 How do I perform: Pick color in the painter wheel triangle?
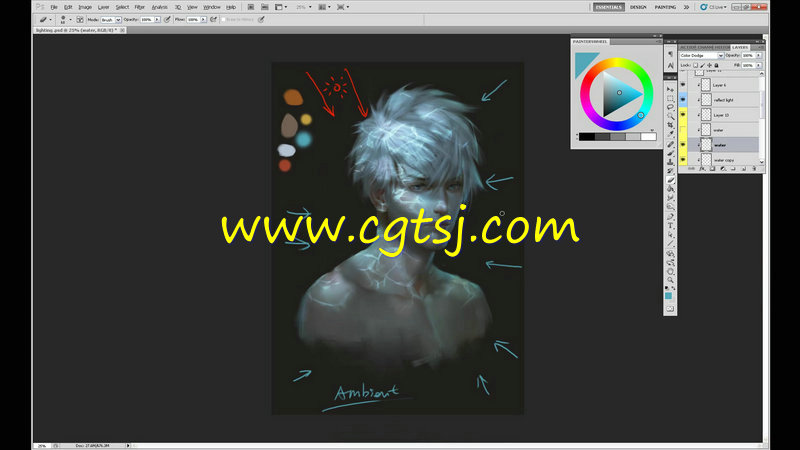(621, 94)
